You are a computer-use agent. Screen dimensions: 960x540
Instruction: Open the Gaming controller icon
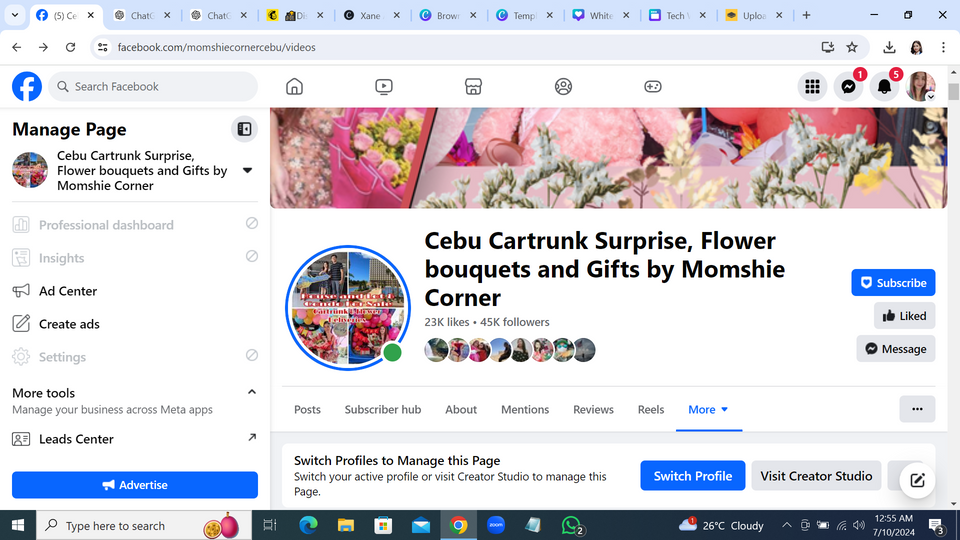[x=652, y=87]
